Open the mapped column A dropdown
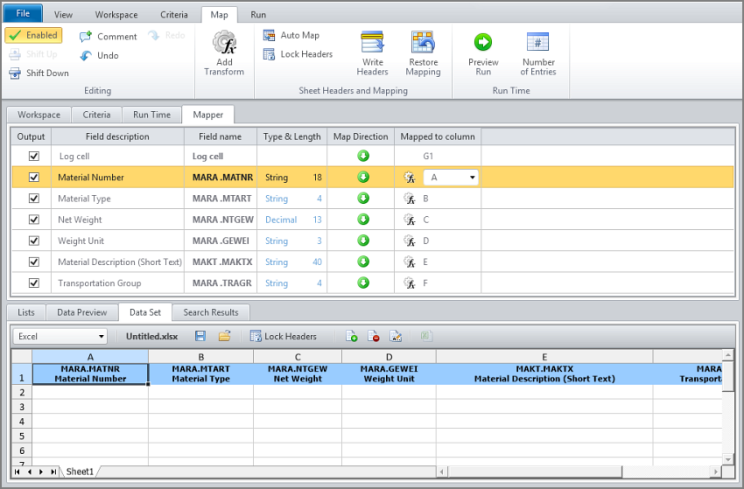 point(472,177)
